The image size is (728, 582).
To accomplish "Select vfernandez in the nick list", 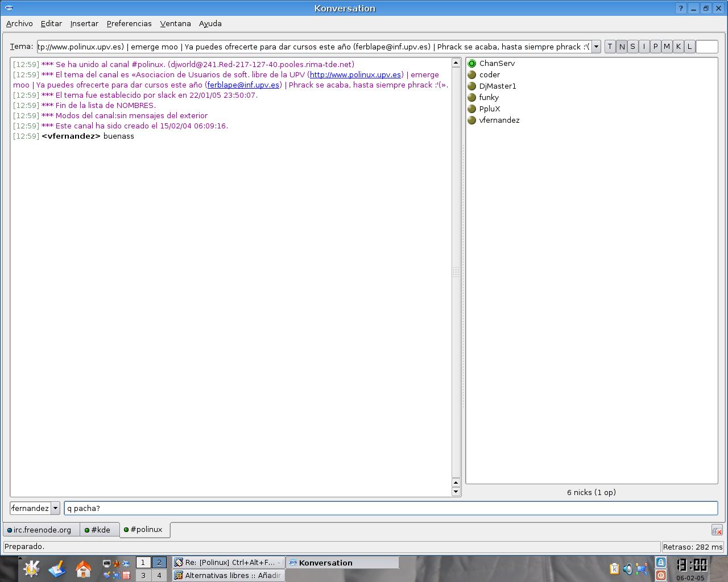I will (x=499, y=120).
